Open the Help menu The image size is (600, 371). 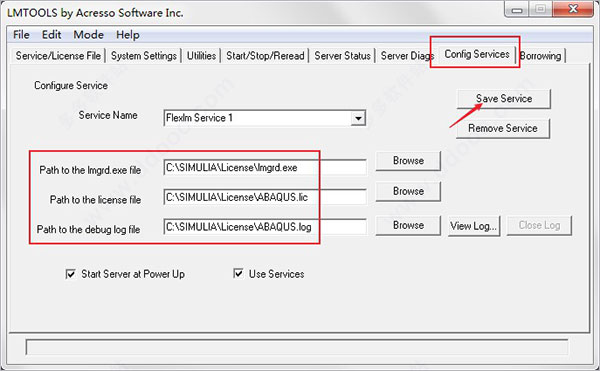click(128, 35)
